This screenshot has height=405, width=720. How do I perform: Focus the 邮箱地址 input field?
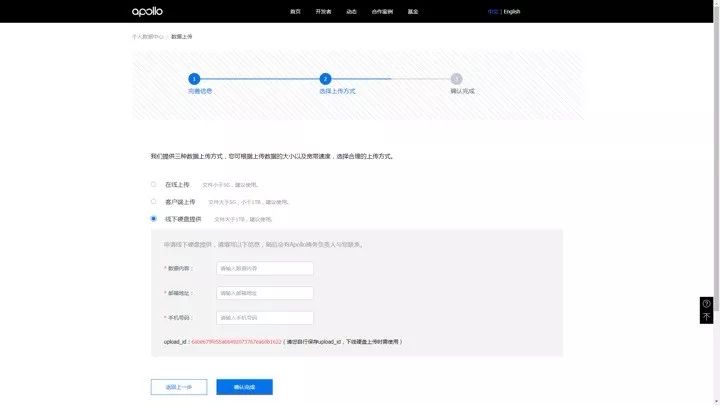coord(265,293)
